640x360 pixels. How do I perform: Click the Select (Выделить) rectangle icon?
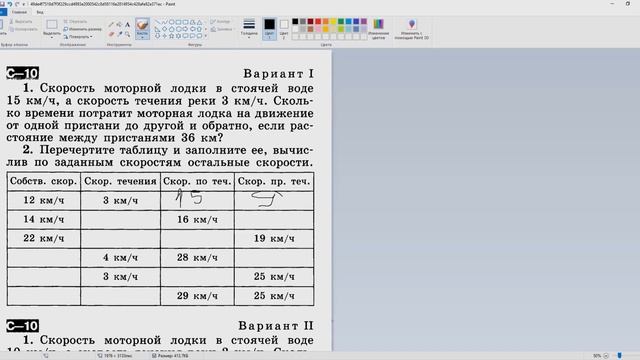pos(52,24)
